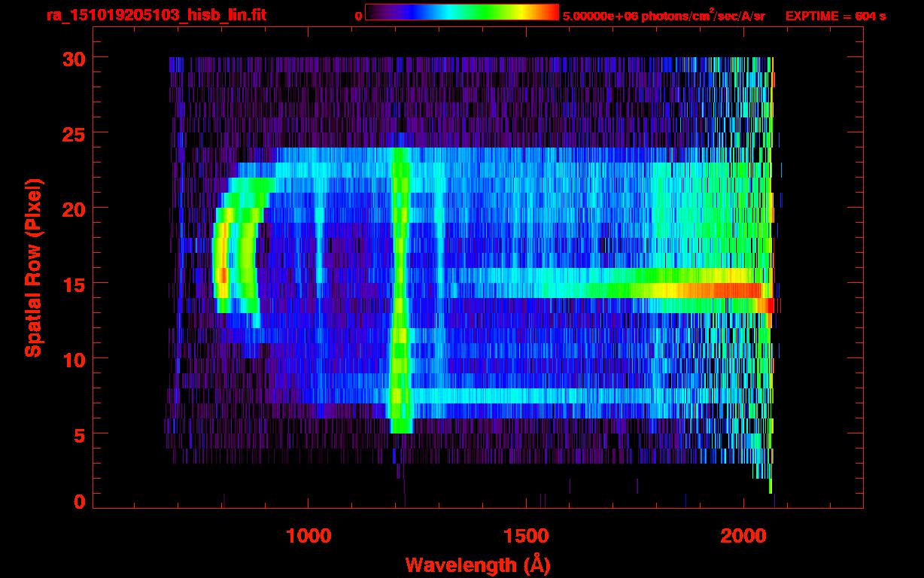Click the 1000 wavelength tick label
Image resolution: width=924 pixels, height=578 pixels.
coord(309,536)
